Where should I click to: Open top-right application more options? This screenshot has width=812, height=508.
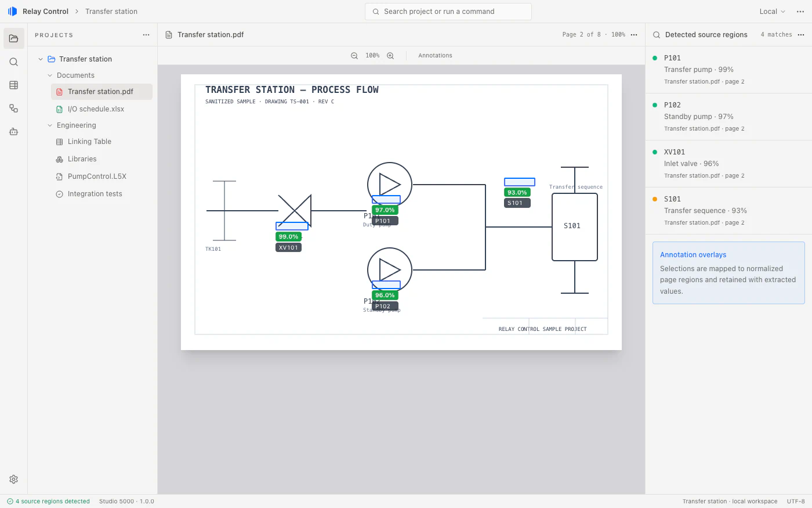(800, 12)
